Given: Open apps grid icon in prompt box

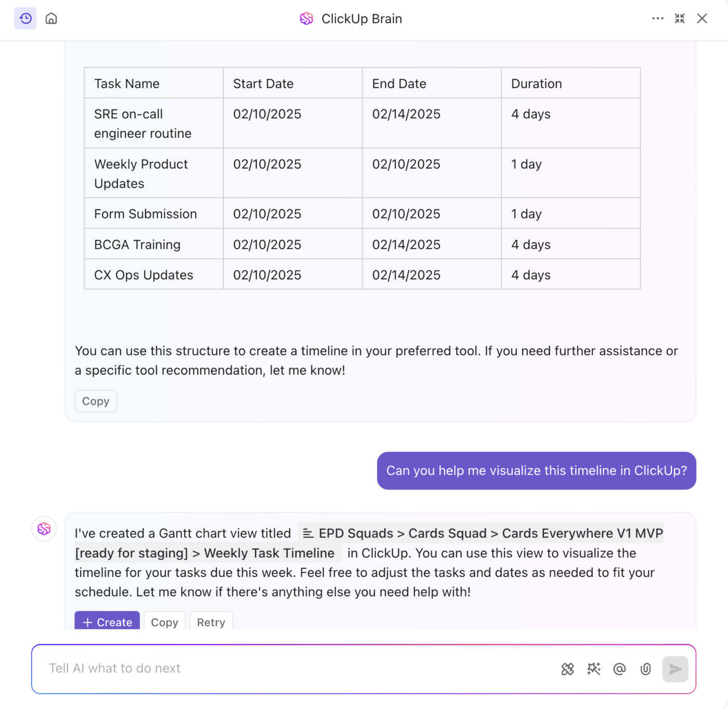Looking at the screenshot, I should 568,669.
